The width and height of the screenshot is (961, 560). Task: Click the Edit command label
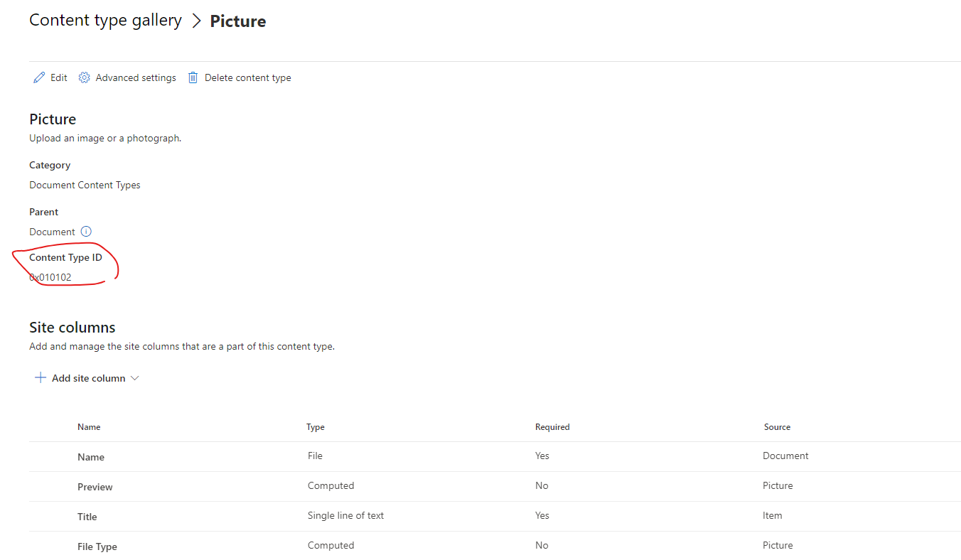click(x=59, y=77)
